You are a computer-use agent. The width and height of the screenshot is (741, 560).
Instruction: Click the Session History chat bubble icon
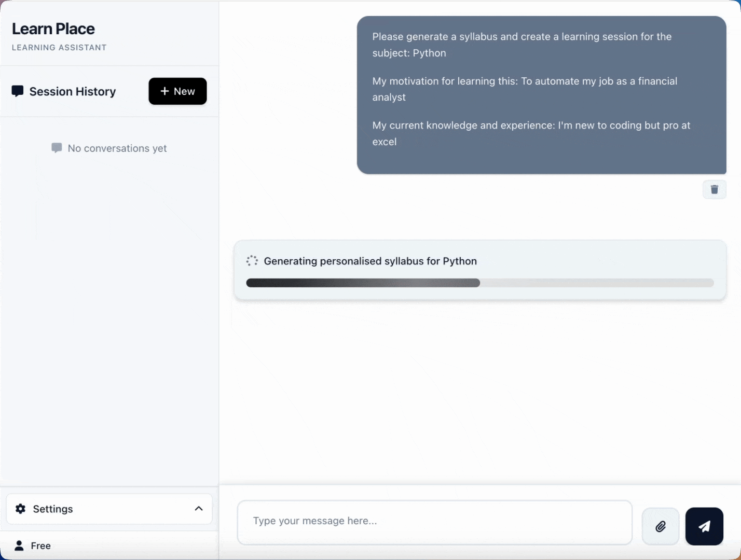(17, 91)
